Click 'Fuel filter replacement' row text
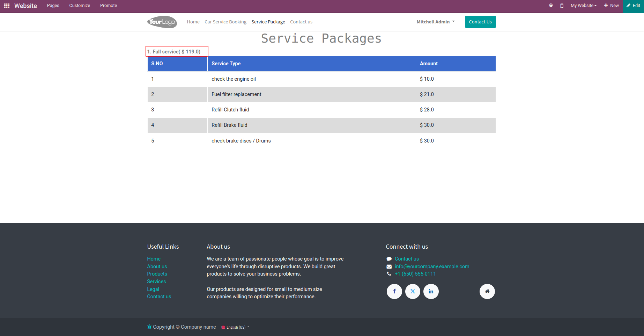This screenshot has width=644, height=336. click(236, 94)
